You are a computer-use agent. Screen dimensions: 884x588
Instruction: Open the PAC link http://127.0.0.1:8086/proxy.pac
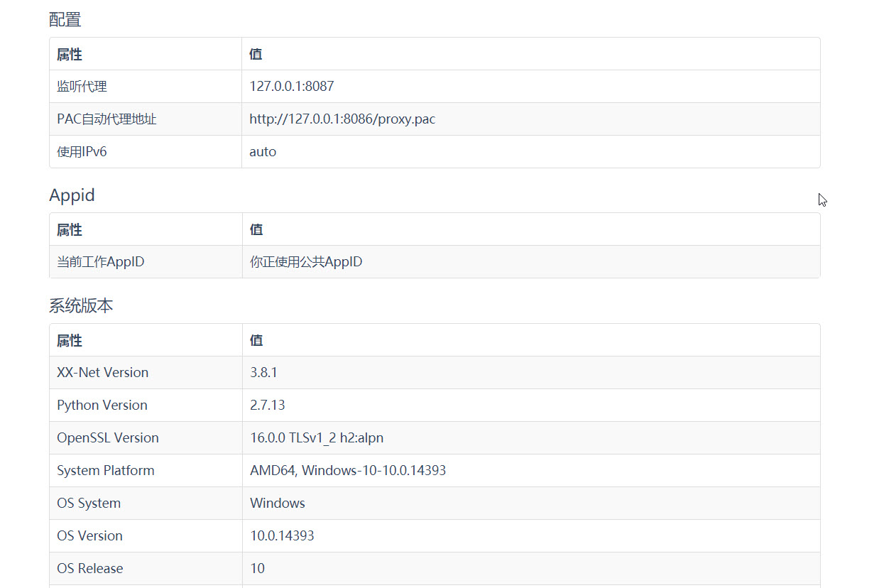click(x=342, y=119)
